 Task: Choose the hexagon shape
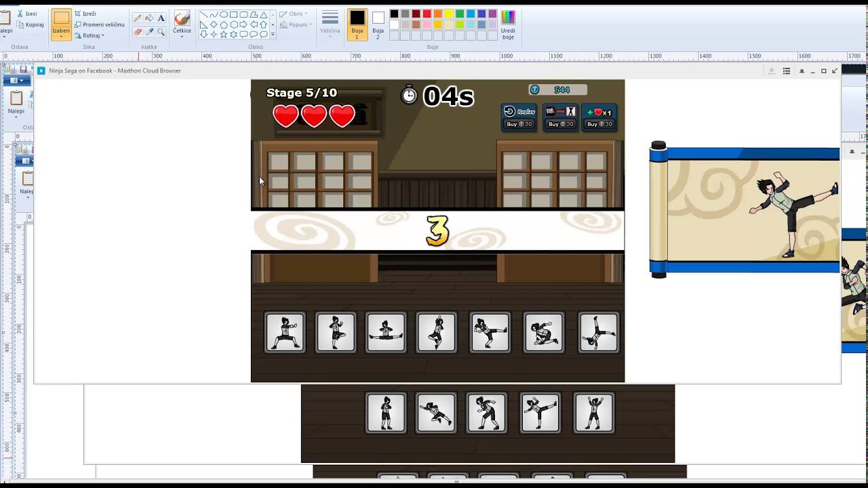[x=234, y=25]
